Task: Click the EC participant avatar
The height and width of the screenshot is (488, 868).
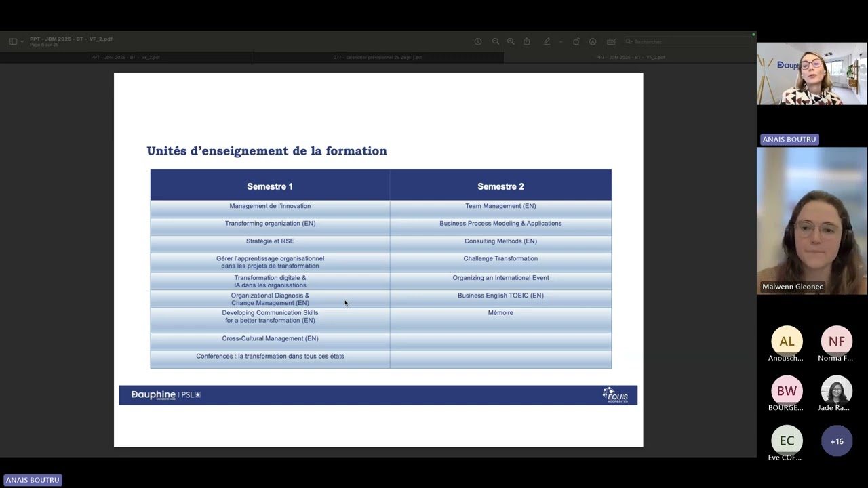Action: click(x=787, y=441)
